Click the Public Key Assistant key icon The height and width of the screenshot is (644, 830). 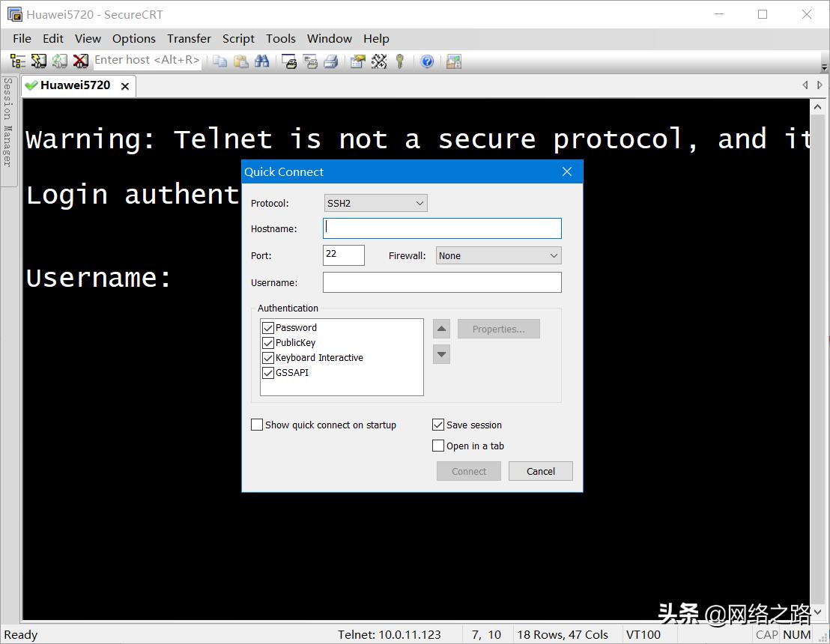click(400, 61)
